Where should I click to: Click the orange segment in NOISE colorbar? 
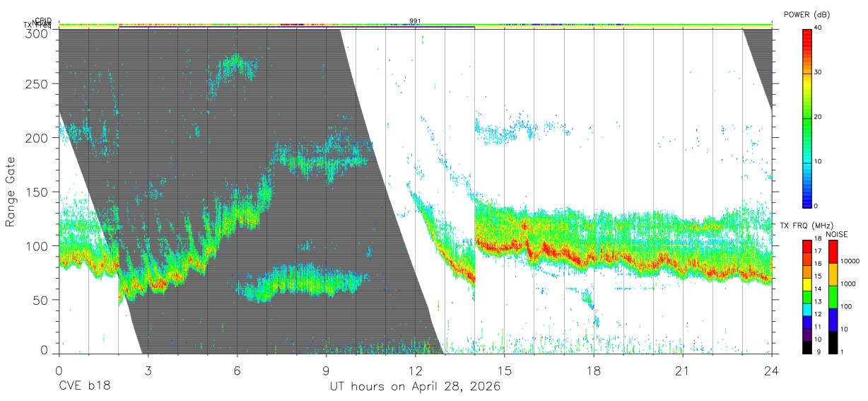point(832,274)
